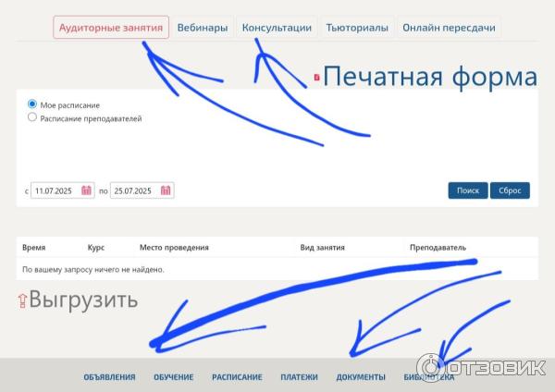Click the export arrow icon near Выгрузить
This screenshot has height=392, width=555.
(x=22, y=300)
